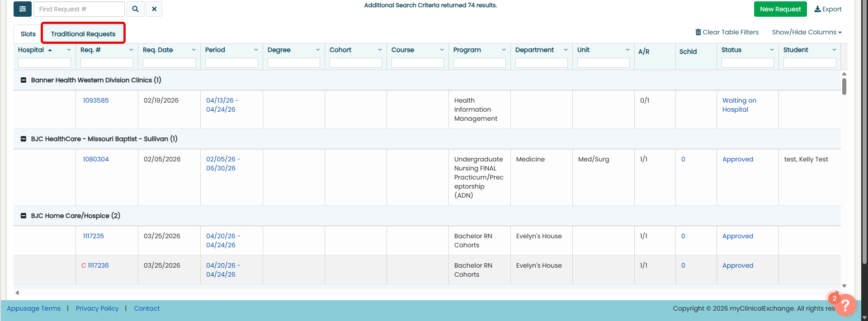Viewport: 868px width, 321px height.
Task: Expand the Program column header dropdown
Action: click(x=504, y=50)
